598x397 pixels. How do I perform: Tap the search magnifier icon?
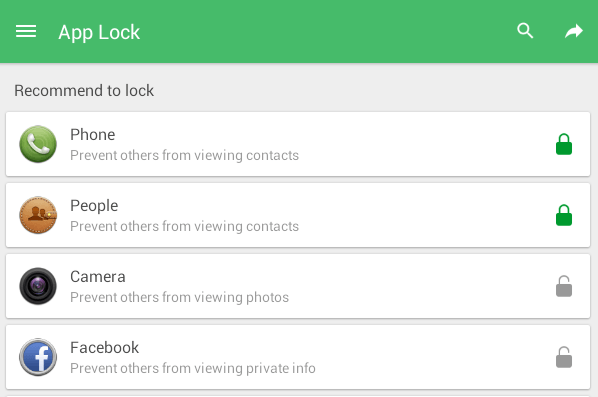pyautogui.click(x=525, y=31)
